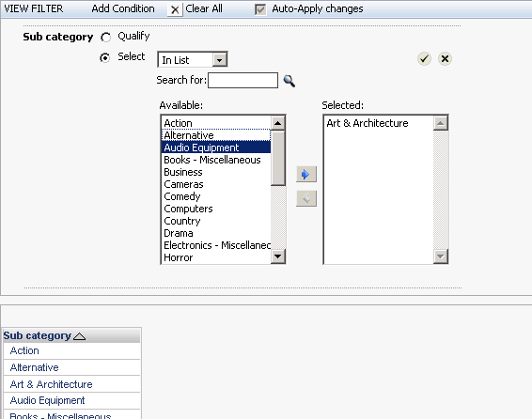
Task: Toggle Auto-Apply changes checkbox
Action: pyautogui.click(x=260, y=9)
